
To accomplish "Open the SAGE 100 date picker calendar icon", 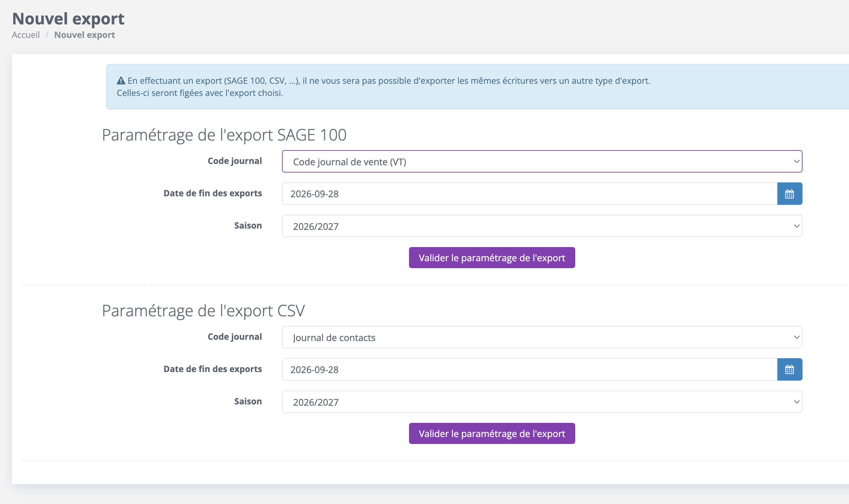I will coord(790,194).
